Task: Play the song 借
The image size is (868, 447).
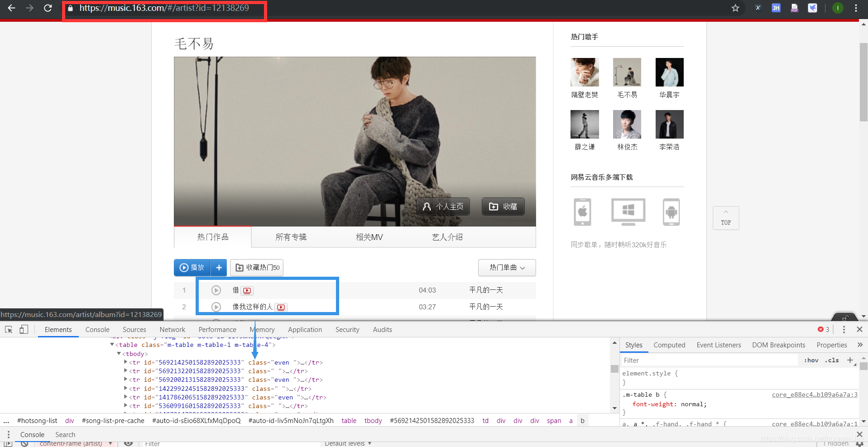Action: pos(216,290)
